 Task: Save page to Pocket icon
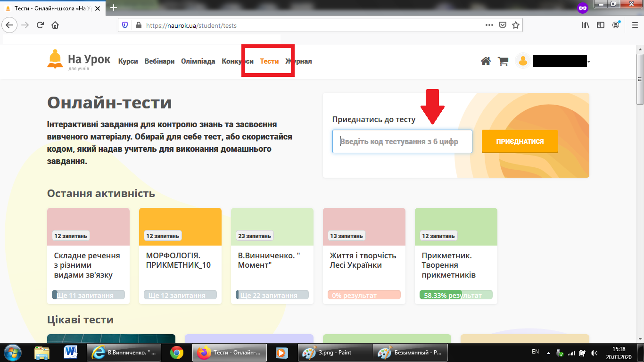[x=503, y=25]
